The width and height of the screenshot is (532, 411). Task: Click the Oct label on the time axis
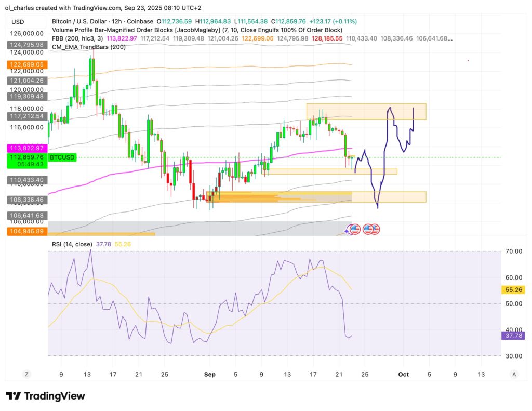(x=404, y=374)
